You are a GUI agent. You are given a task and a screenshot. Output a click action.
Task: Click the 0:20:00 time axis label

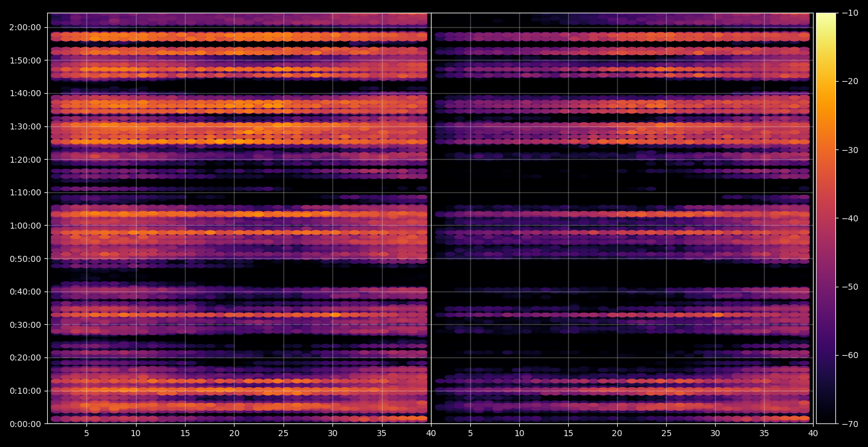pos(25,357)
